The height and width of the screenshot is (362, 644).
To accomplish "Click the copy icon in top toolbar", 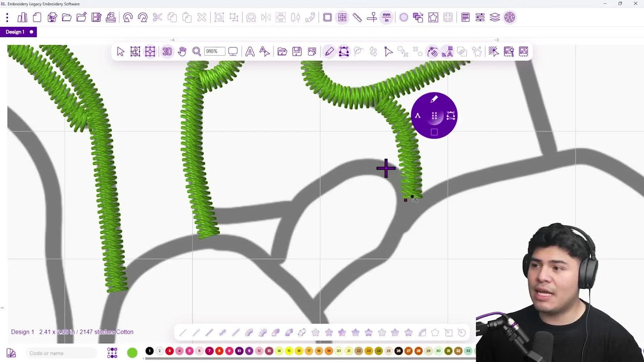I will [x=172, y=17].
